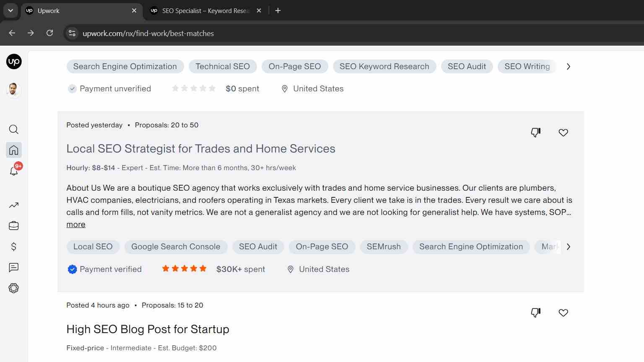
Task: Open the Upwork logo home icon
Action: point(14,62)
